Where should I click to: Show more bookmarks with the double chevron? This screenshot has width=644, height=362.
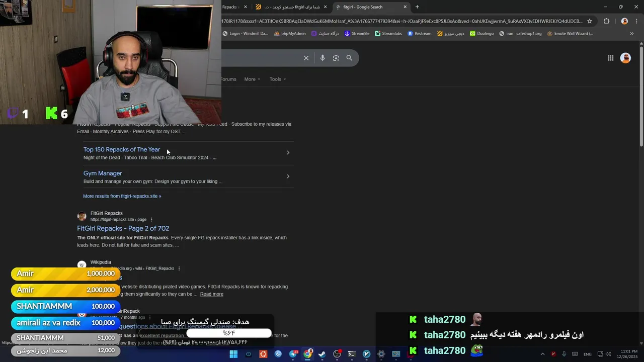(631, 34)
